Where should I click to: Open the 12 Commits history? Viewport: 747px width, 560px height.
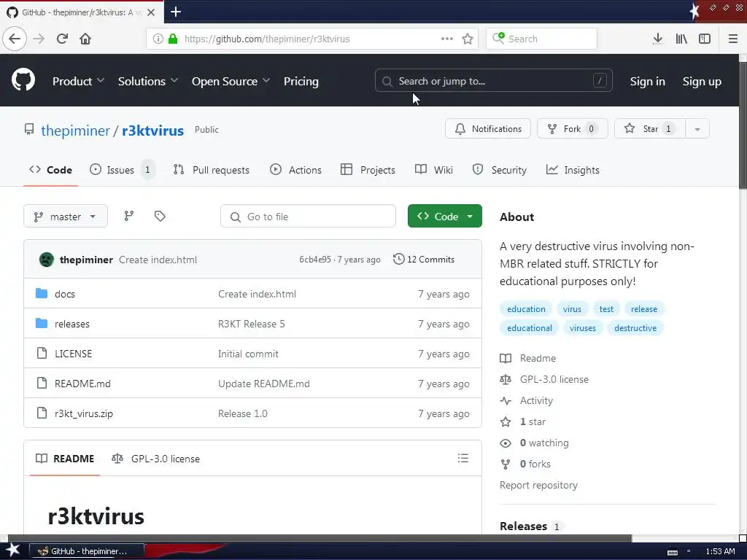(424, 259)
